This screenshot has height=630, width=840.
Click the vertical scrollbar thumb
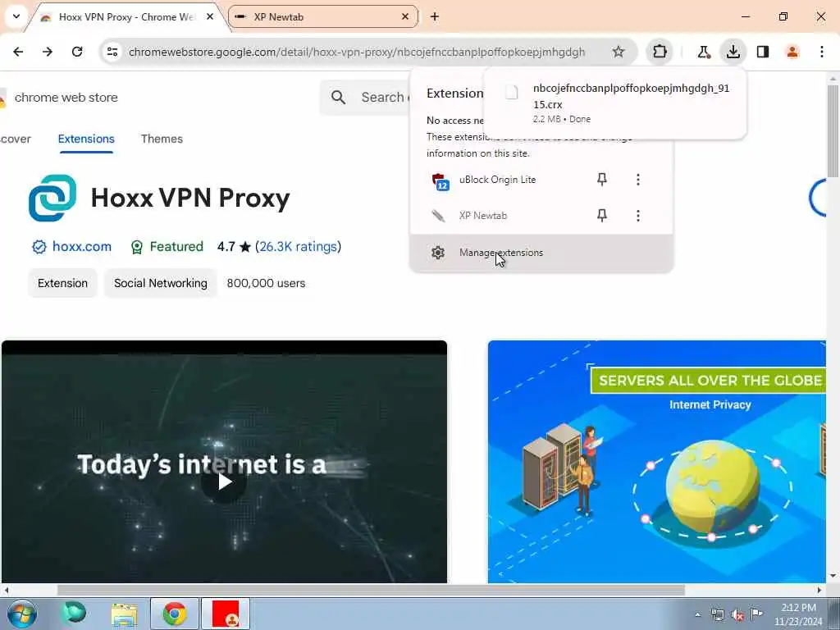click(x=833, y=130)
